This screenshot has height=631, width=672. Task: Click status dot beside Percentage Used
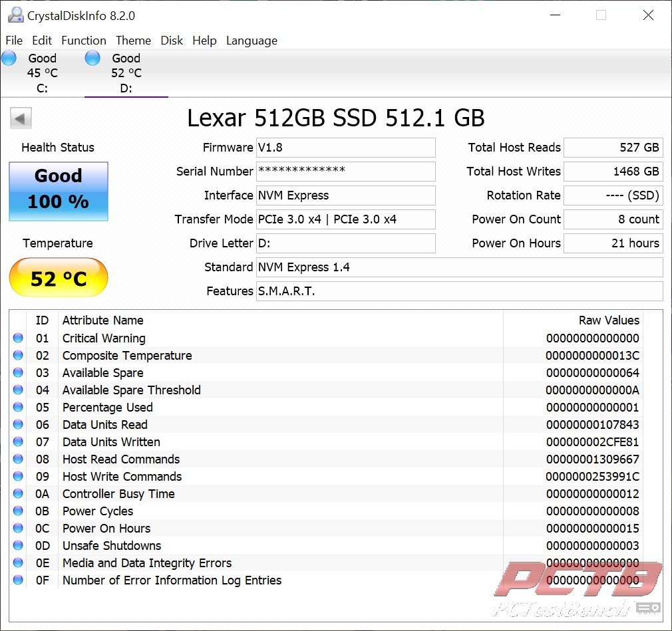(18, 407)
